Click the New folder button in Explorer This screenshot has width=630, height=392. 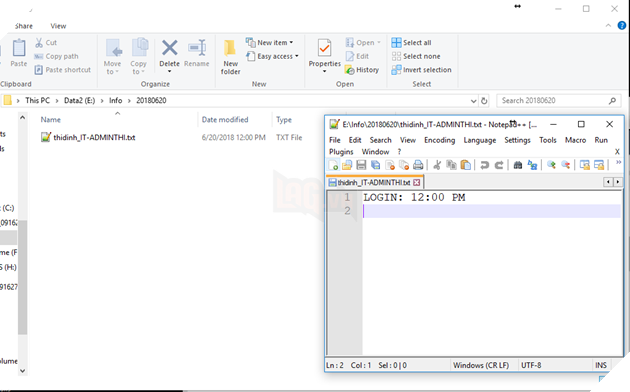(230, 57)
